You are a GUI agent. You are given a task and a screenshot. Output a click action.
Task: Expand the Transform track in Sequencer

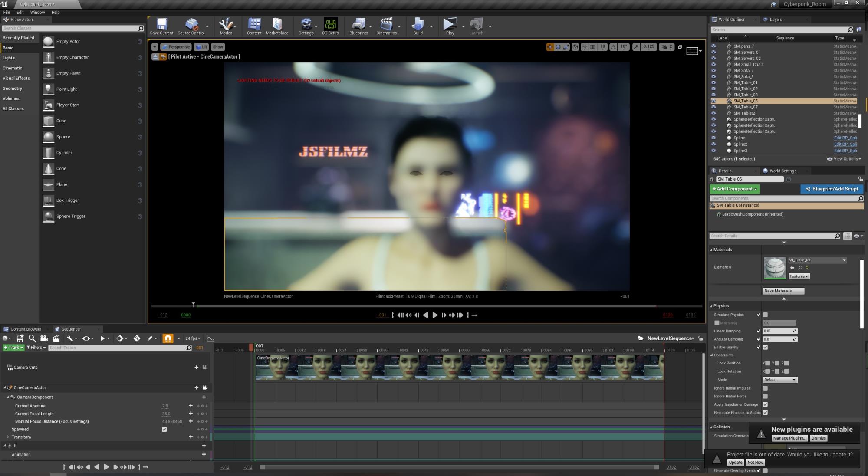[x=8, y=437]
